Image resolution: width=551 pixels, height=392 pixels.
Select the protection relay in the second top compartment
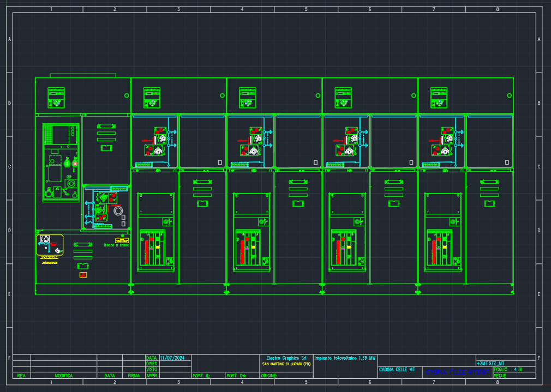pos(152,98)
